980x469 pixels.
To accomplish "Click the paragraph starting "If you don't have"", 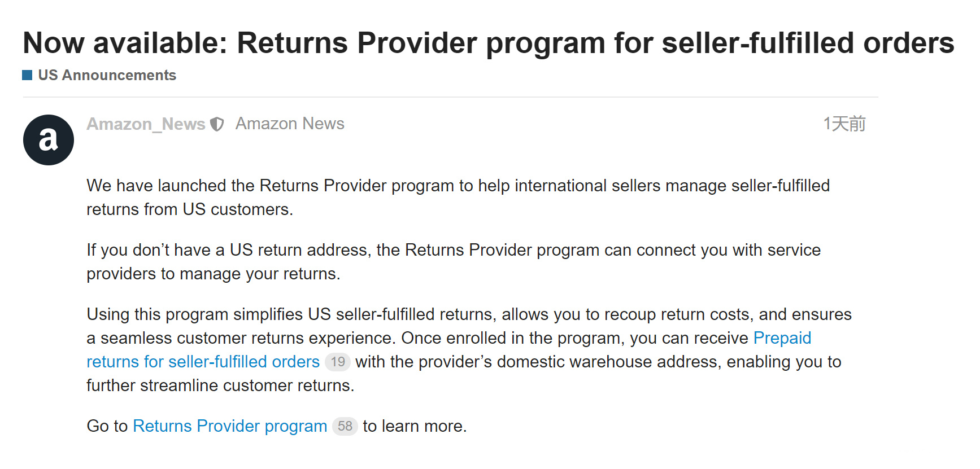I will pos(453,250).
